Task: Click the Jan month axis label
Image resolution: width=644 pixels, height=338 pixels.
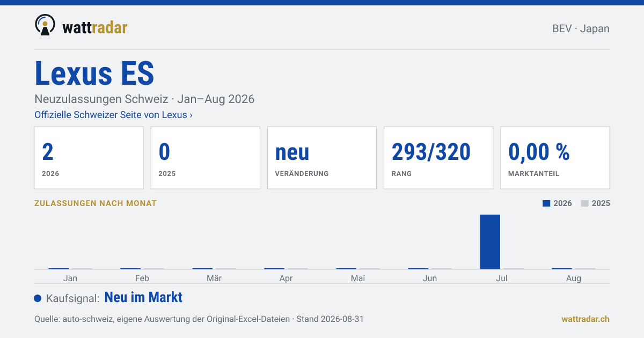Action: coord(70,278)
